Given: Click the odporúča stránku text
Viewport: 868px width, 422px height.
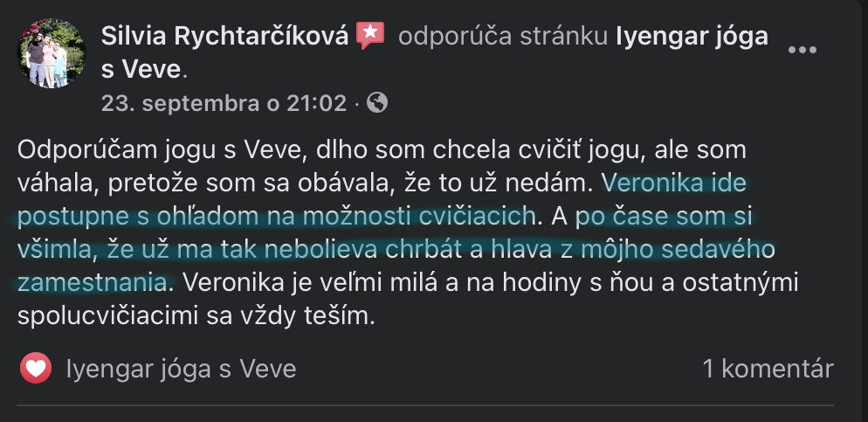Looking at the screenshot, I should (x=503, y=37).
